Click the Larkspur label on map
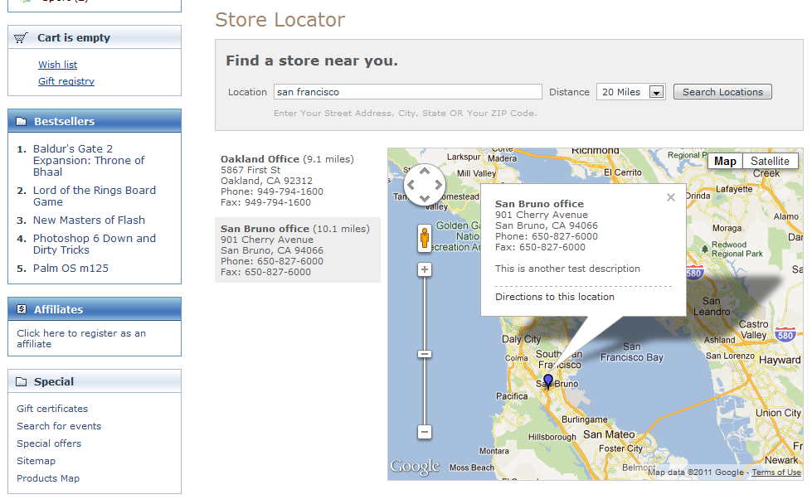 click(x=464, y=157)
